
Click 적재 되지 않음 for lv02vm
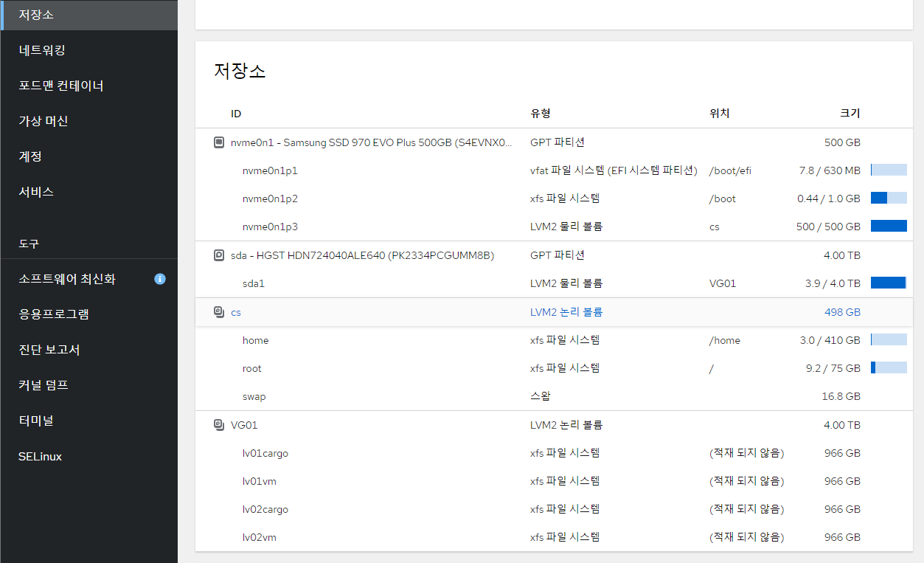pyautogui.click(x=746, y=537)
